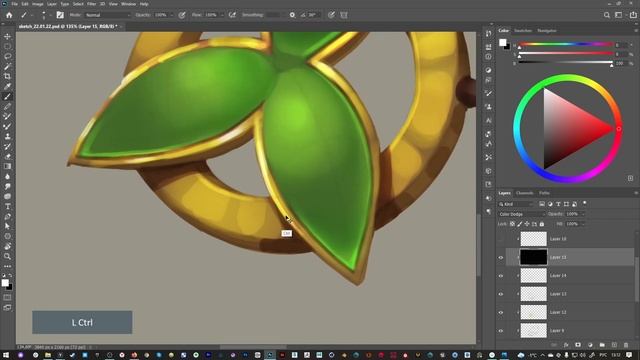Select the Path Selection arrow tool
This screenshot has width=640, height=360.
(7, 226)
